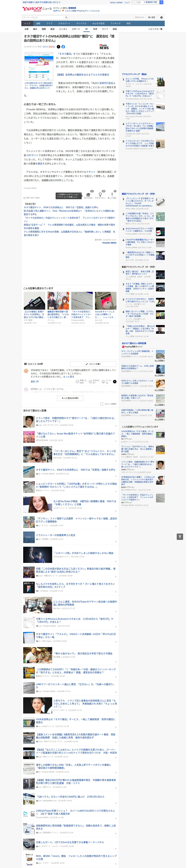Click the article's site screenshot thumbnail
Viewport: 186px width, 868px height.
[x=39, y=66]
